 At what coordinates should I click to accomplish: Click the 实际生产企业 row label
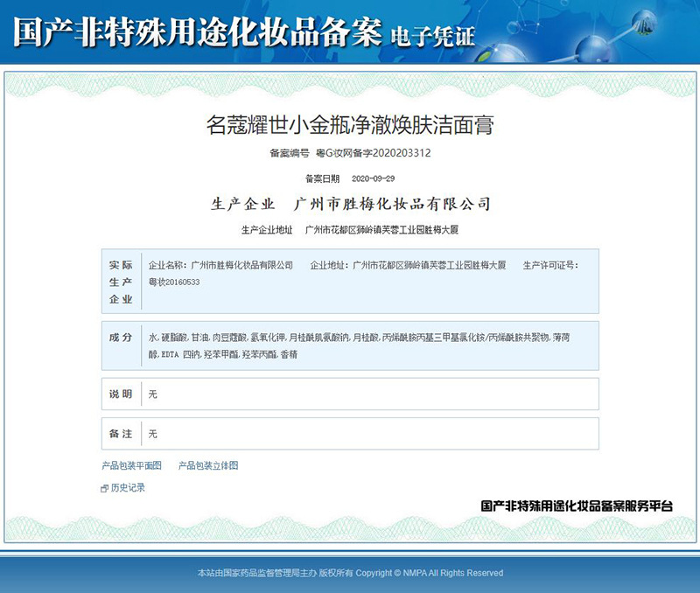[x=121, y=282]
